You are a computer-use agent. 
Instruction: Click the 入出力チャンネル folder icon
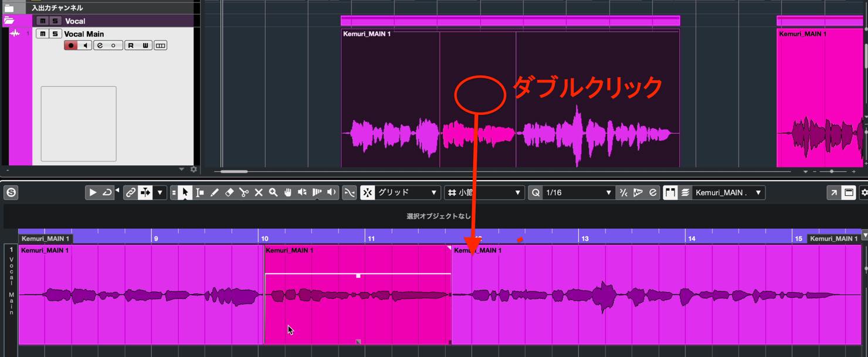9,8
